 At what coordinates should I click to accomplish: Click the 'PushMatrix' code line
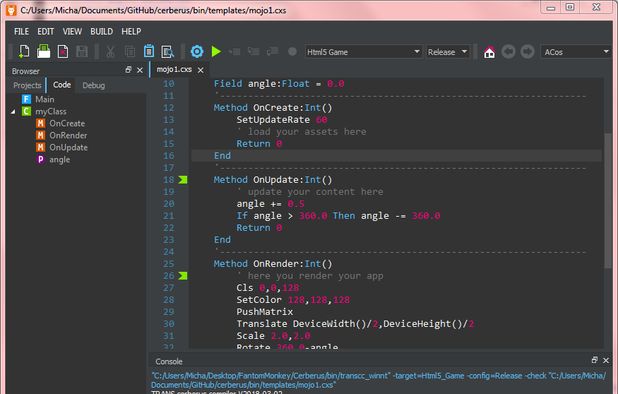tap(264, 312)
